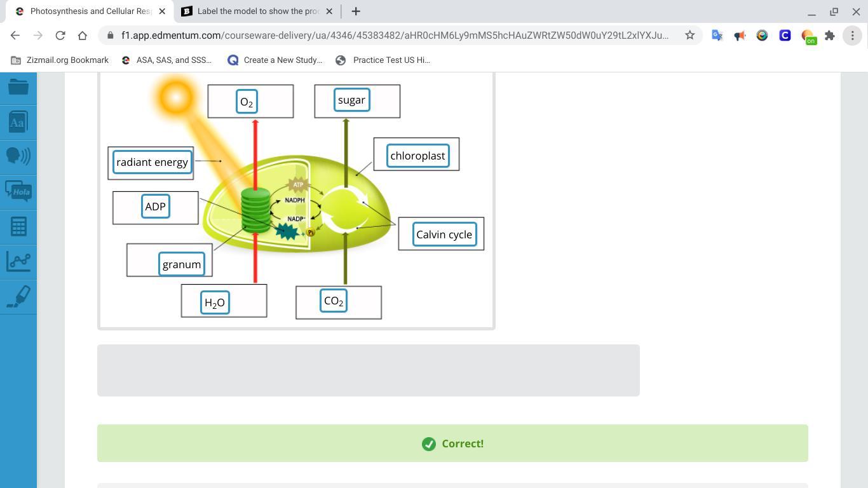
Task: Select the Calvin cycle label tile
Action: 444,234
